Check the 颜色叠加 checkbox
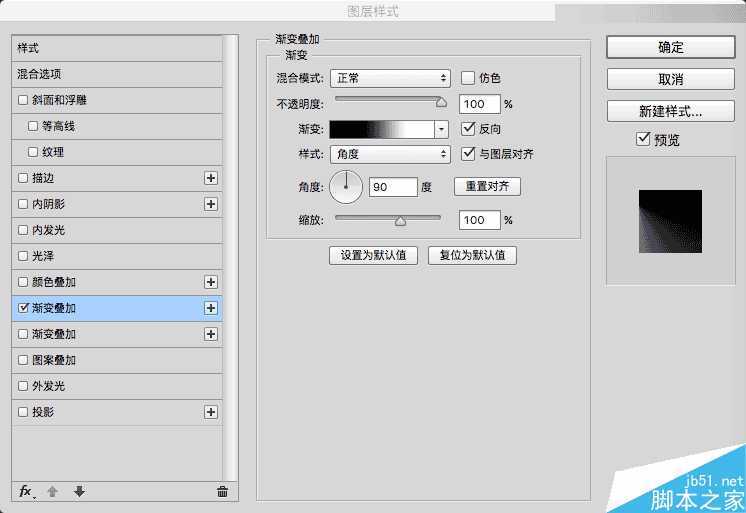This screenshot has height=513, width=746. [23, 282]
